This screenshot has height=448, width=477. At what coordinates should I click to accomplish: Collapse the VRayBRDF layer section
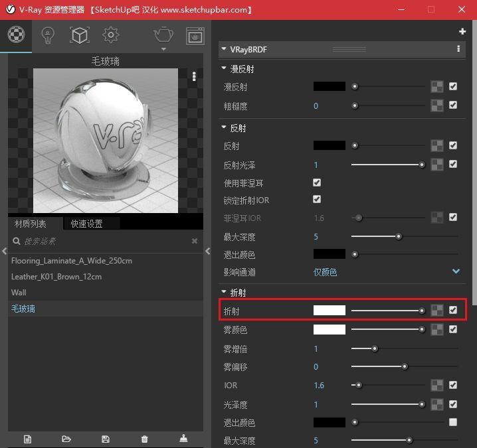224,48
